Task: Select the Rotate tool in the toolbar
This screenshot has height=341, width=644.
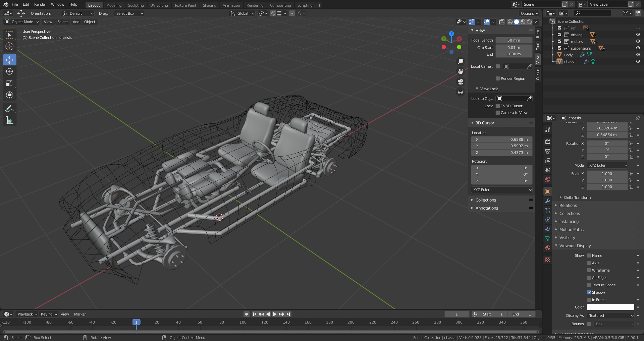Action: pos(9,72)
